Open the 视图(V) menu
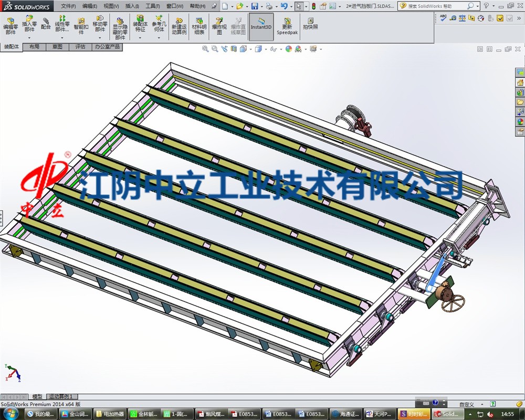This screenshot has width=525, height=420. pyautogui.click(x=111, y=6)
